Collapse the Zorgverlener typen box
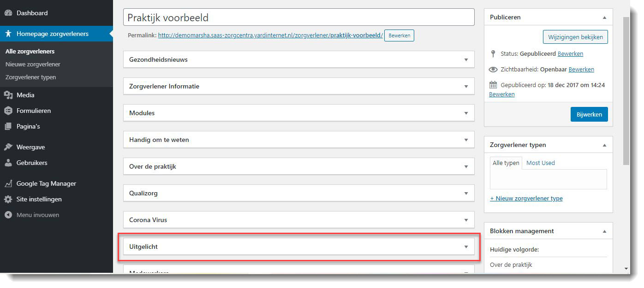This screenshot has width=644, height=288. [604, 145]
